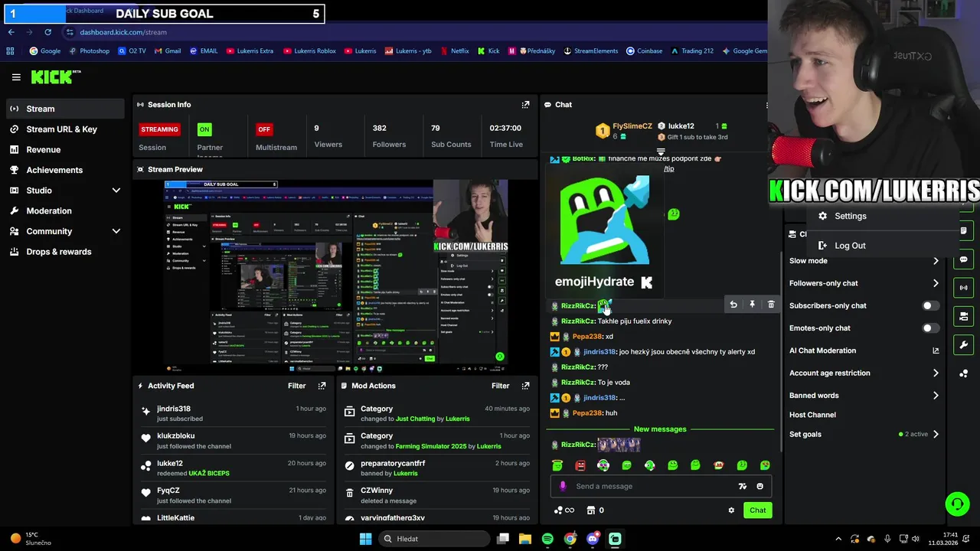Pop out the Mod Actions panel
The height and width of the screenshot is (551, 980).
pyautogui.click(x=525, y=386)
